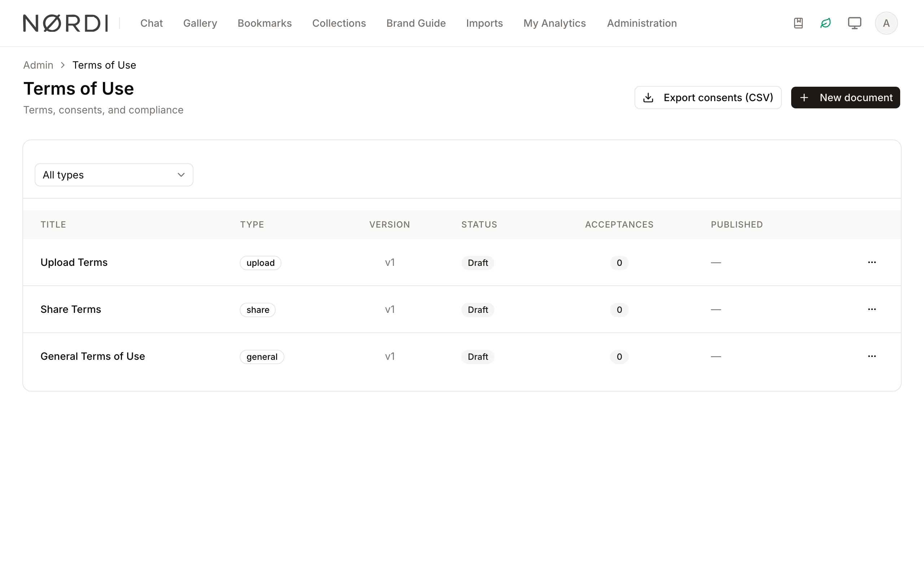
Task: Click the v1 version of Upload Terms
Action: point(390,262)
